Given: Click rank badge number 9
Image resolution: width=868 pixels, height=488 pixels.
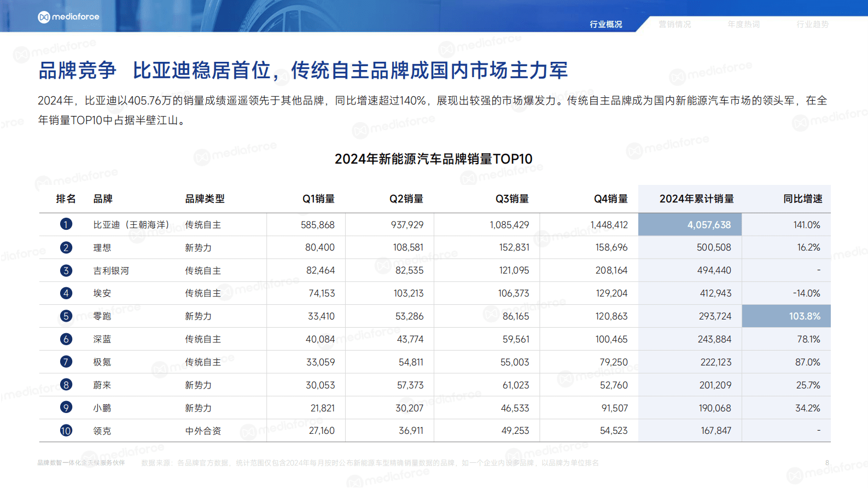Looking at the screenshot, I should pos(66,408).
